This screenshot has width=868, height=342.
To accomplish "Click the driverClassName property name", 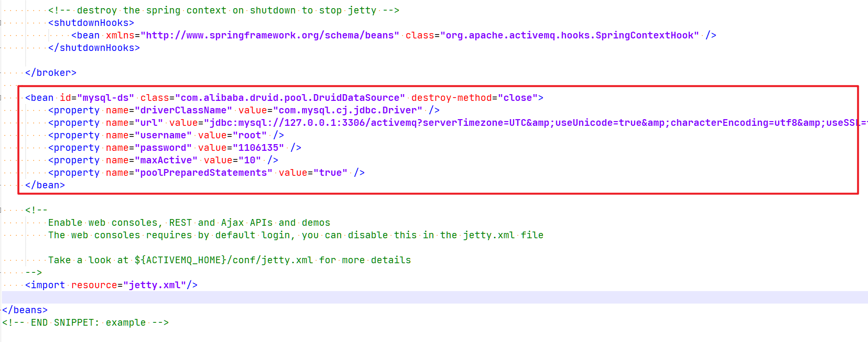I will point(183,110).
